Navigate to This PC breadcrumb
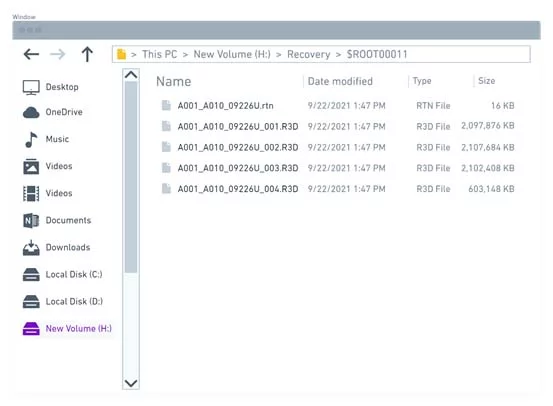The height and width of the screenshot is (406, 553). [x=159, y=54]
